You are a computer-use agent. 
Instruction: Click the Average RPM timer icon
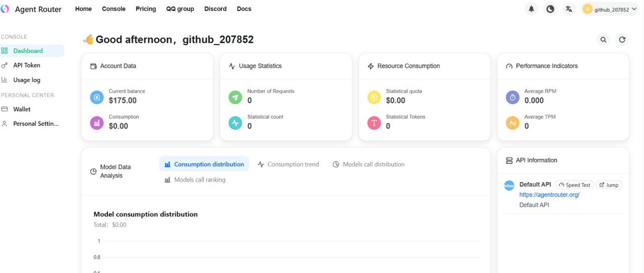tap(513, 97)
